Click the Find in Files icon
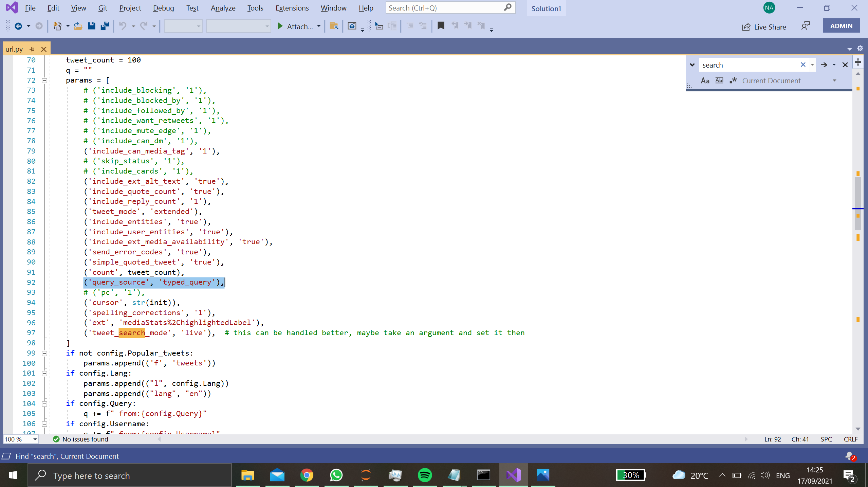 (x=334, y=26)
